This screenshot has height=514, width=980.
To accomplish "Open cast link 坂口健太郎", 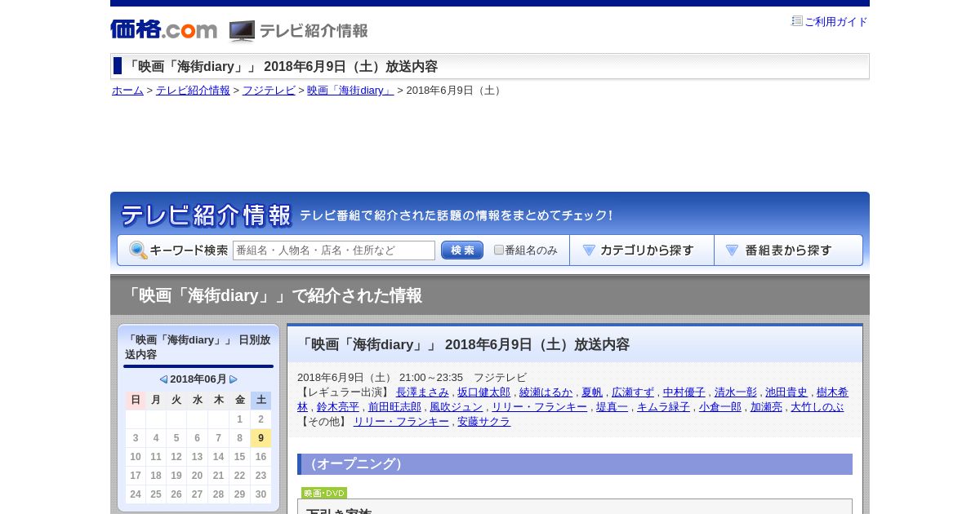I will point(483,392).
